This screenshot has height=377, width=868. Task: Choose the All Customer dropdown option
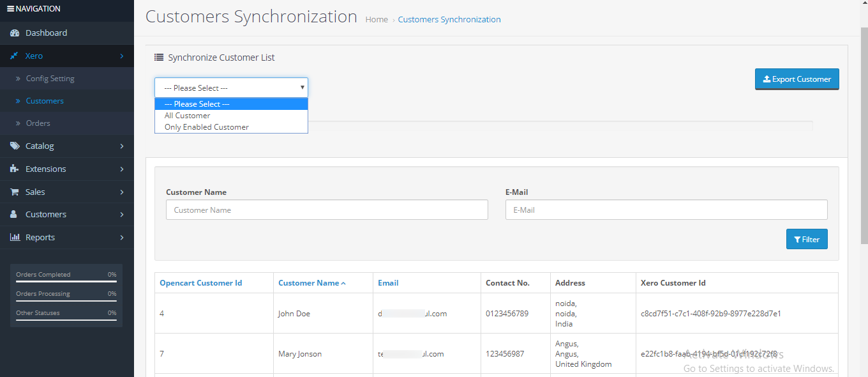[x=231, y=116]
